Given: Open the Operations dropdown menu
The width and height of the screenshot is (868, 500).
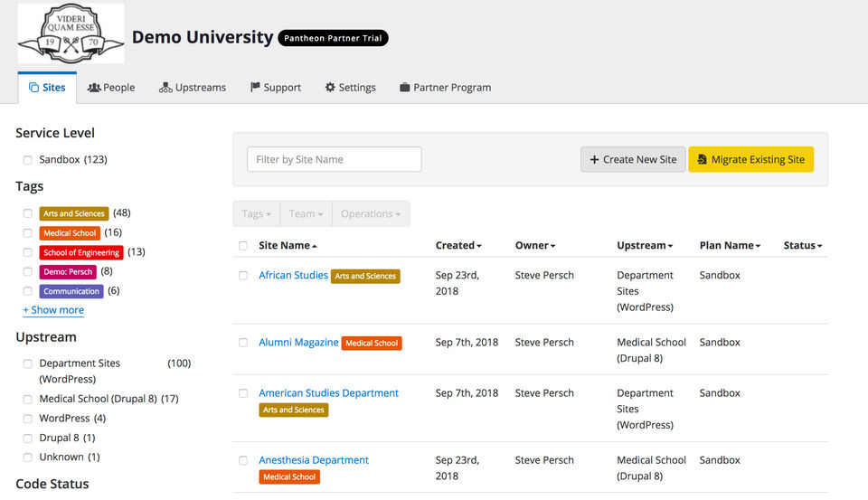Looking at the screenshot, I should tap(371, 213).
